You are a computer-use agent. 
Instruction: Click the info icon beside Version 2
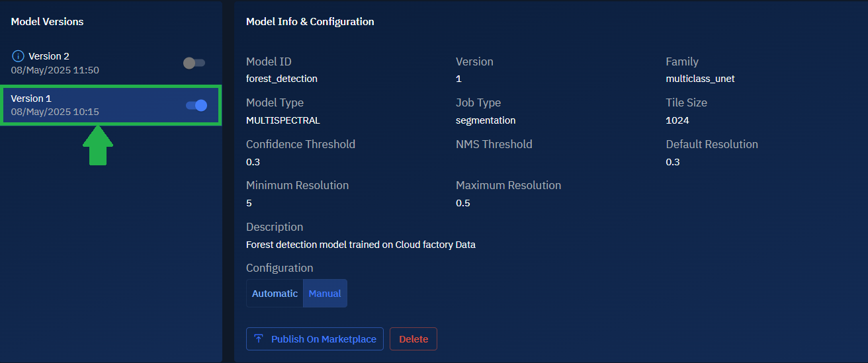coord(18,56)
